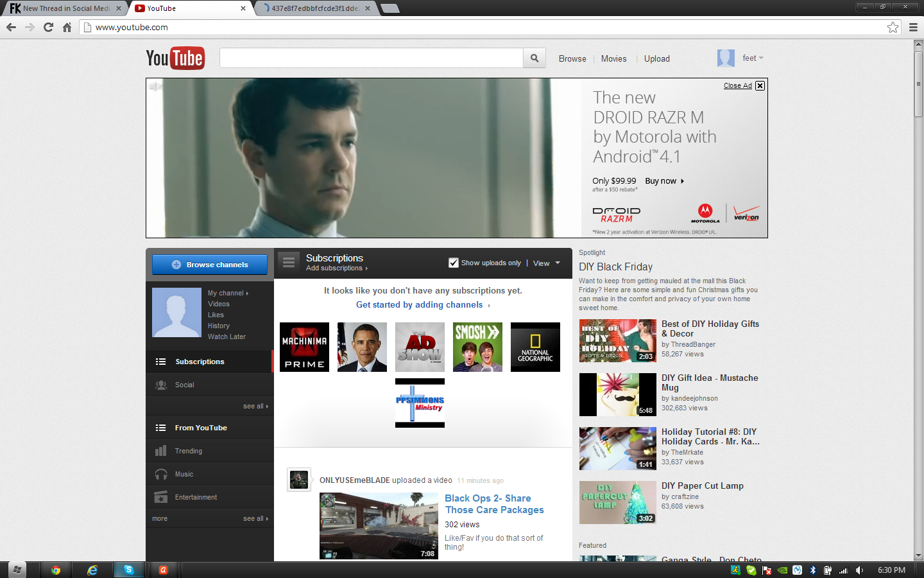Screen dimensions: 924x578
Task: Open Black Ops 2- Share Those Care Packages
Action: (x=494, y=504)
